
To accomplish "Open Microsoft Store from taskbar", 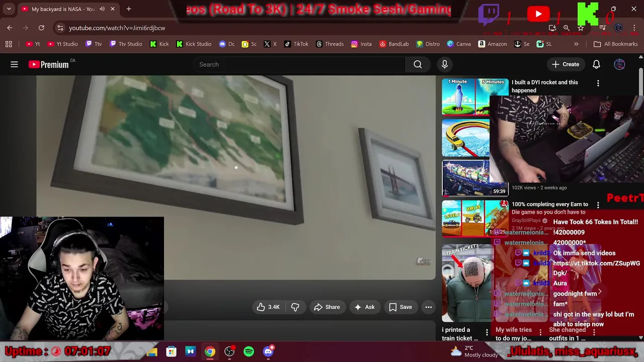I will pyautogui.click(x=171, y=352).
